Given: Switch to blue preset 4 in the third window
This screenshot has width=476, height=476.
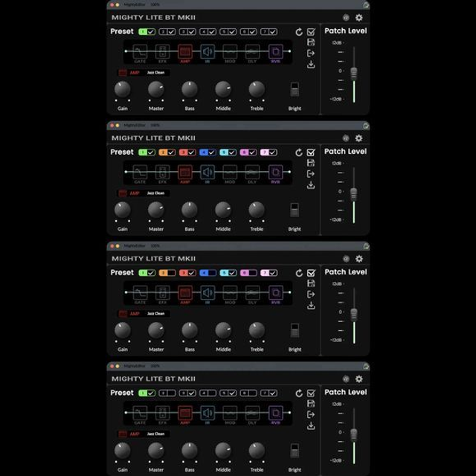Looking at the screenshot, I should point(204,273).
